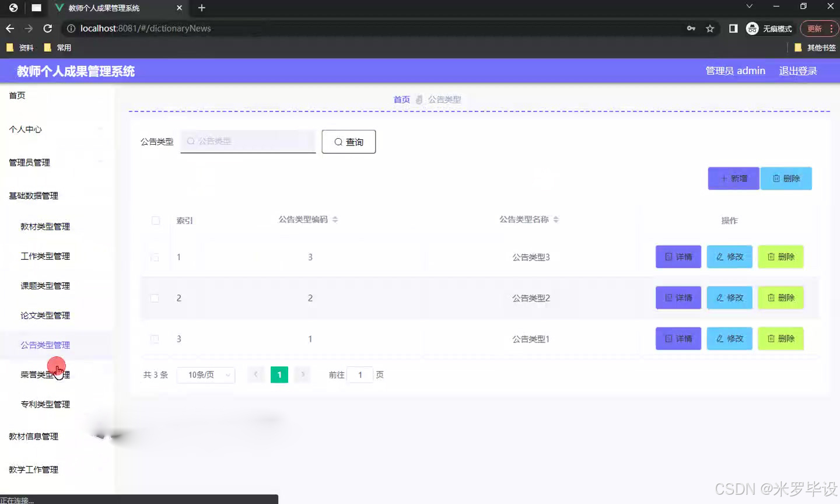Open the tab search chevron in title bar

coord(750,6)
